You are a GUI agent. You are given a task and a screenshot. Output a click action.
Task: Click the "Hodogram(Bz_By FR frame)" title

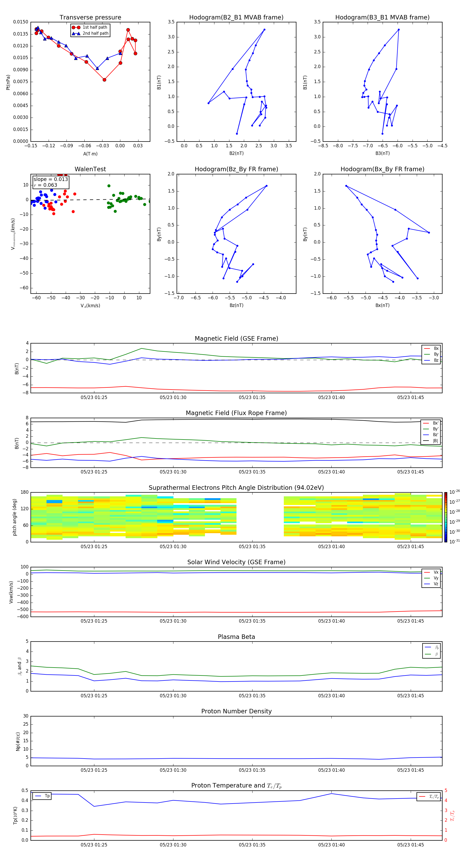236,169
